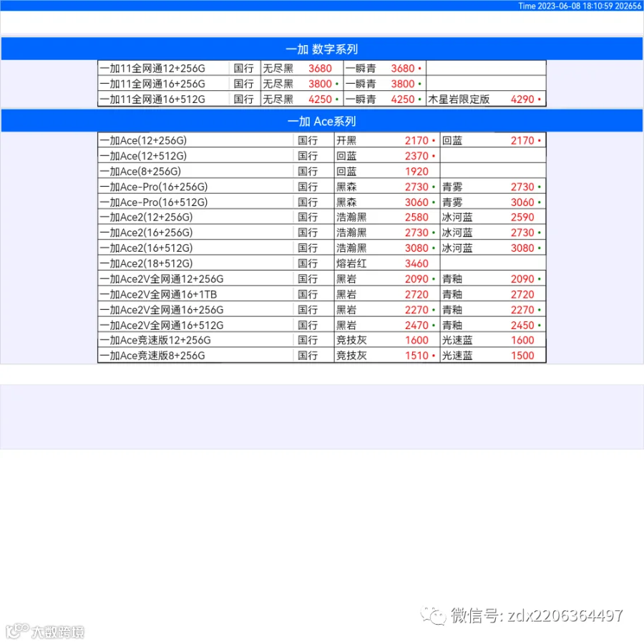Image resolution: width=644 pixels, height=644 pixels.
Task: Click the 光速蓝 price "1500"
Action: click(x=522, y=356)
